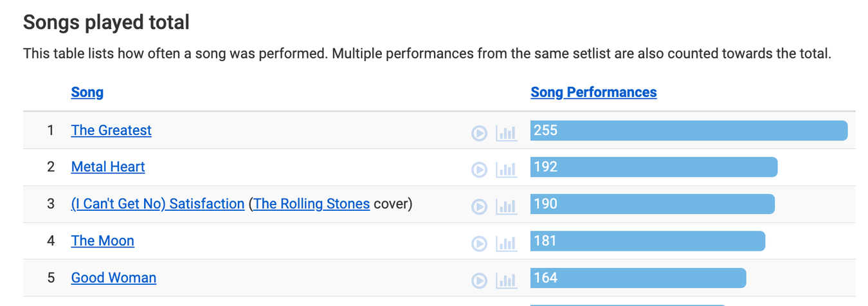Play the Satisfaction cover preview
868x306 pixels.
pos(479,207)
